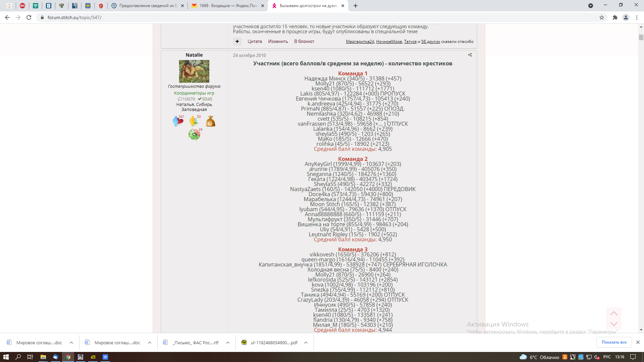Switch to Предоставление сведений tab
The width and height of the screenshot is (644, 362).
coord(148,6)
